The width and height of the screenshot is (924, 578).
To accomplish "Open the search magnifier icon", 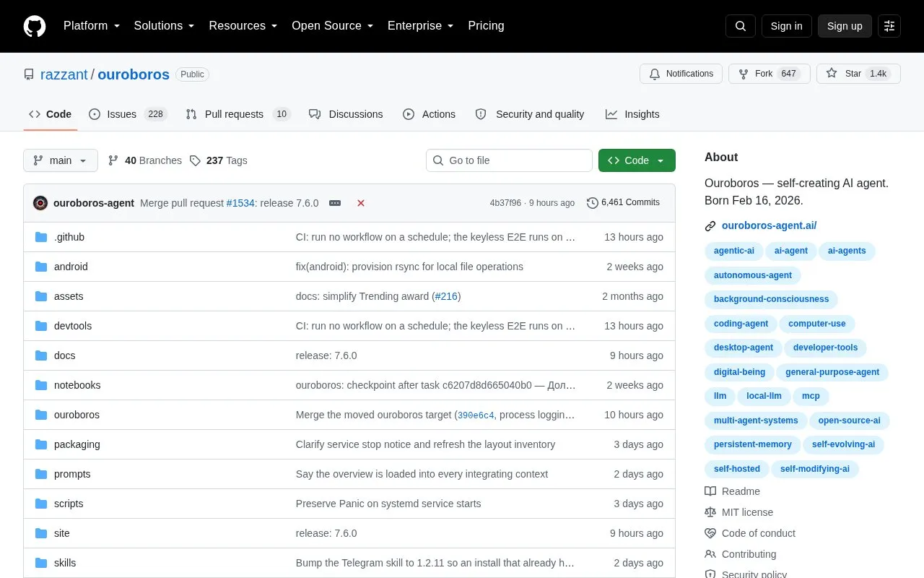I will (x=741, y=26).
